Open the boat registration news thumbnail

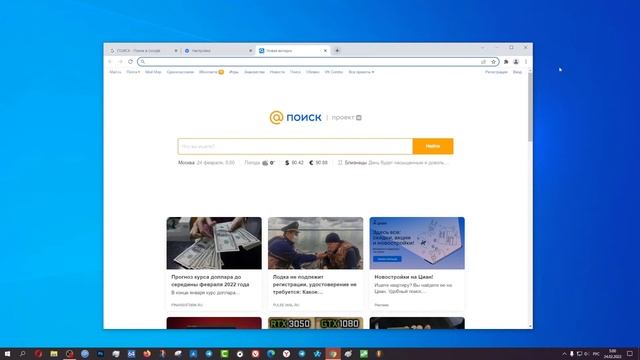tap(316, 243)
